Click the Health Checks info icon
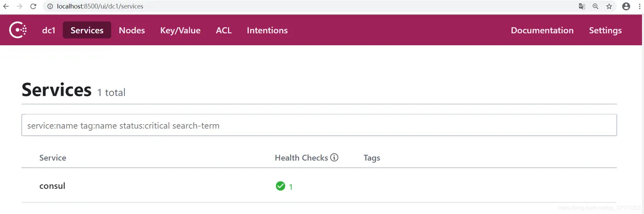This screenshot has width=644, height=214. 334,157
